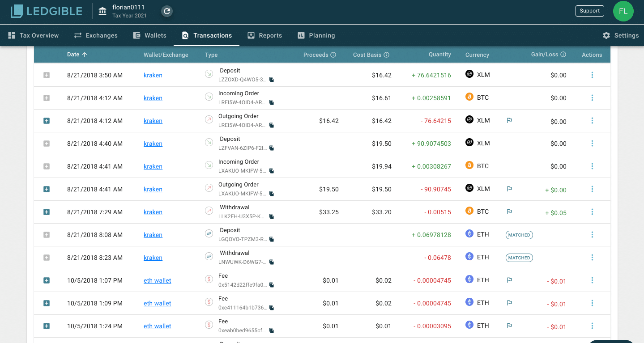Image resolution: width=644 pixels, height=343 pixels.
Task: Expand the 1:09 PM ETH Fee row
Action: (x=47, y=303)
